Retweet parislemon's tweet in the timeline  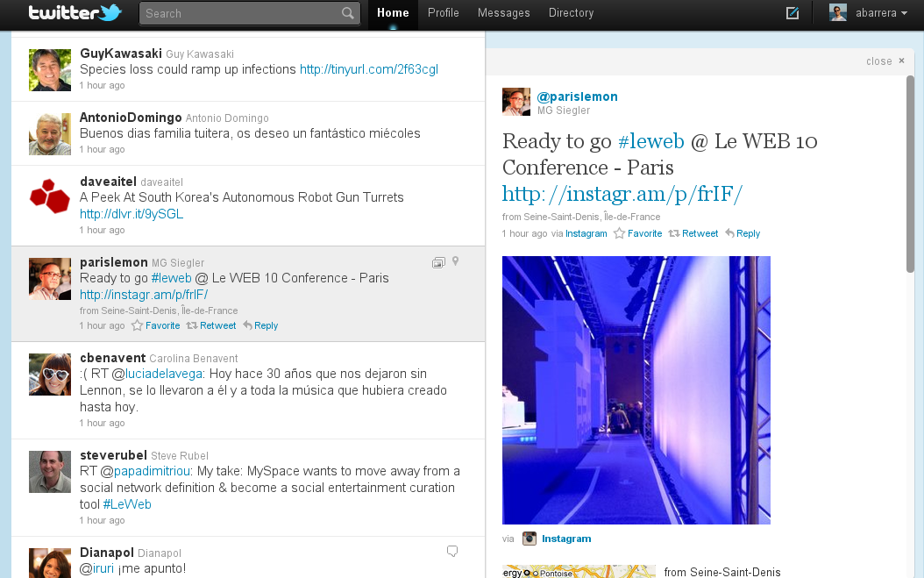[211, 325]
